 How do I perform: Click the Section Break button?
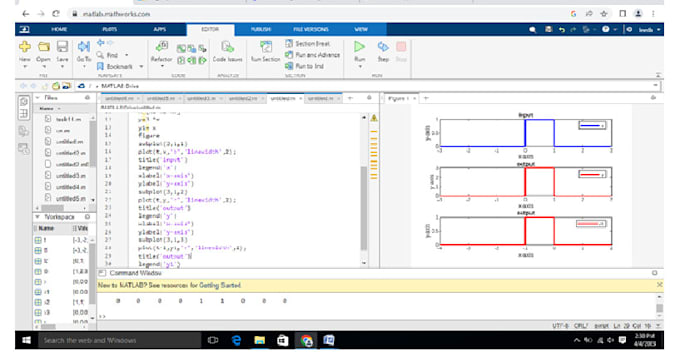pos(307,43)
